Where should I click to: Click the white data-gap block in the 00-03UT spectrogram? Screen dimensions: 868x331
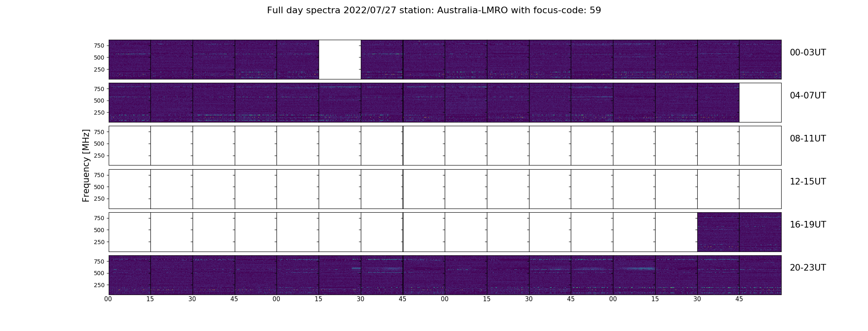point(340,60)
